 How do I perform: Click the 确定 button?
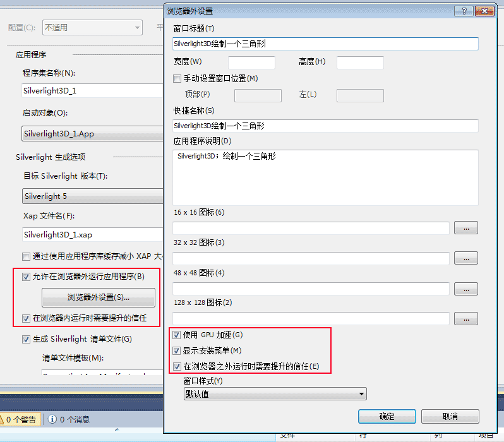(387, 417)
